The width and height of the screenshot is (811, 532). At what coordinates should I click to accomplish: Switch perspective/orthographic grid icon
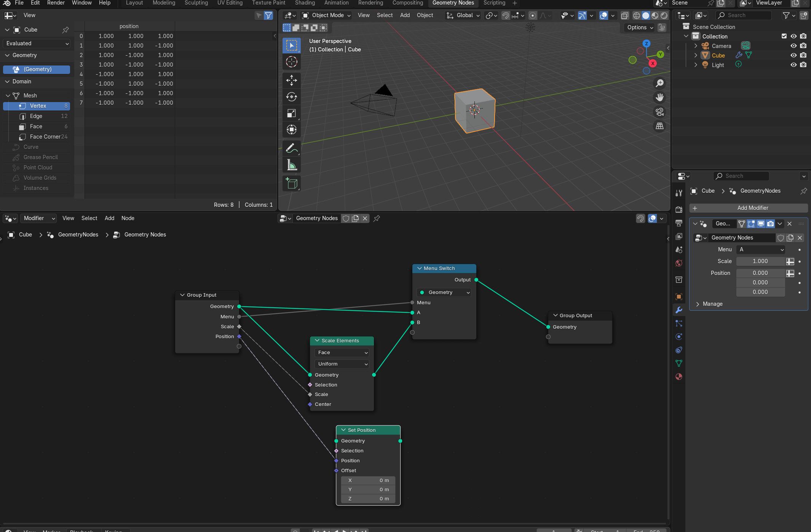tap(660, 126)
